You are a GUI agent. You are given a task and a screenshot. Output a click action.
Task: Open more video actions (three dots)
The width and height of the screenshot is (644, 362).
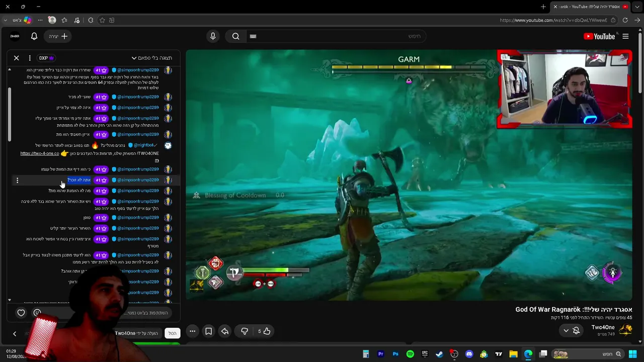click(x=192, y=331)
